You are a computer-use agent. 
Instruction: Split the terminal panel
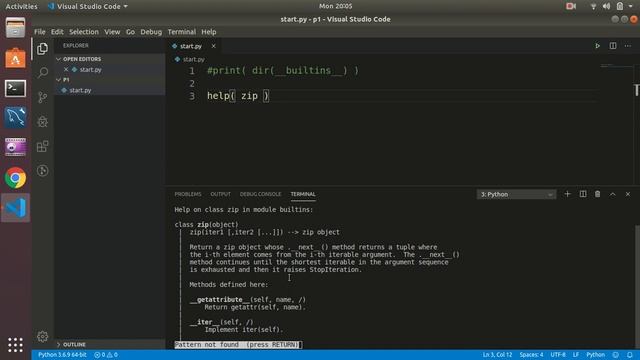[x=583, y=194]
